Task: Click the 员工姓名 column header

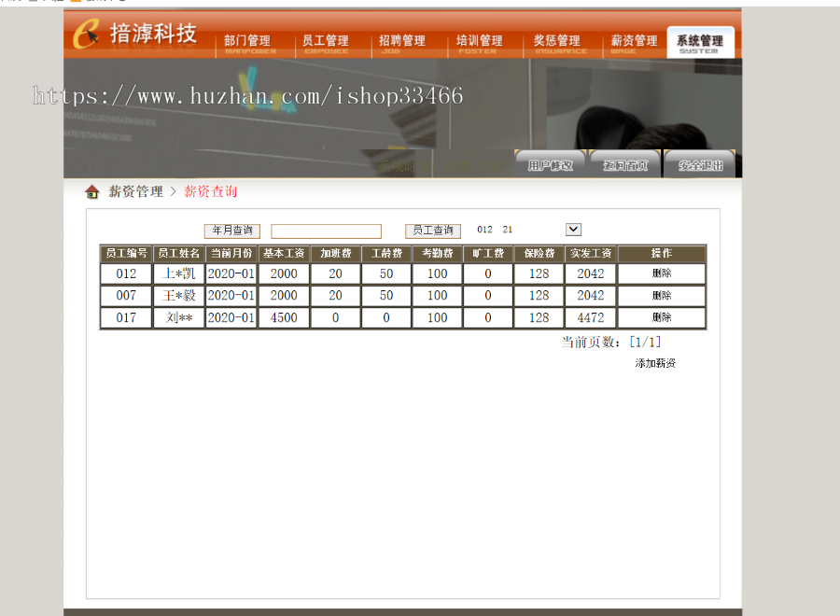Action: 179,253
